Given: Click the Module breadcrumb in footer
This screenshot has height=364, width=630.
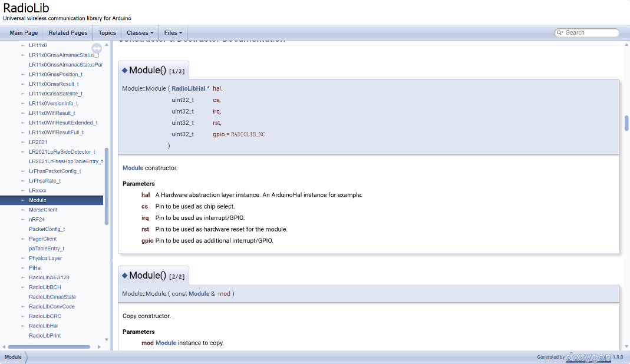Looking at the screenshot, I should [x=13, y=357].
